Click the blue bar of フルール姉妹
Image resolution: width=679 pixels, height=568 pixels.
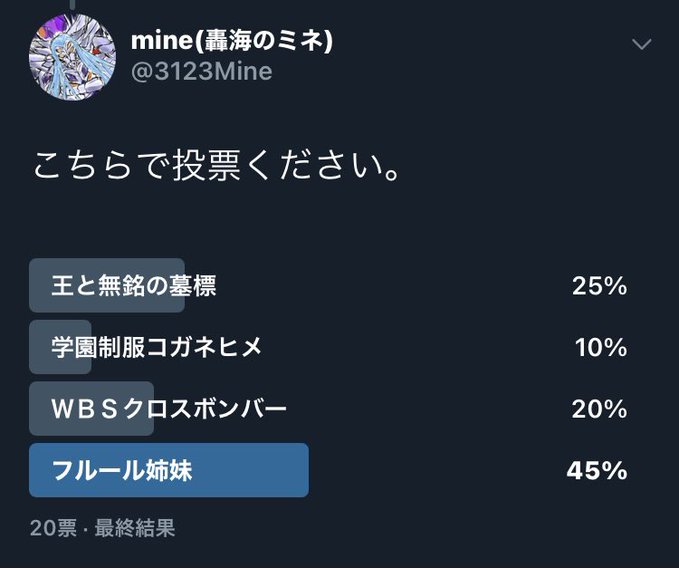tap(169, 470)
